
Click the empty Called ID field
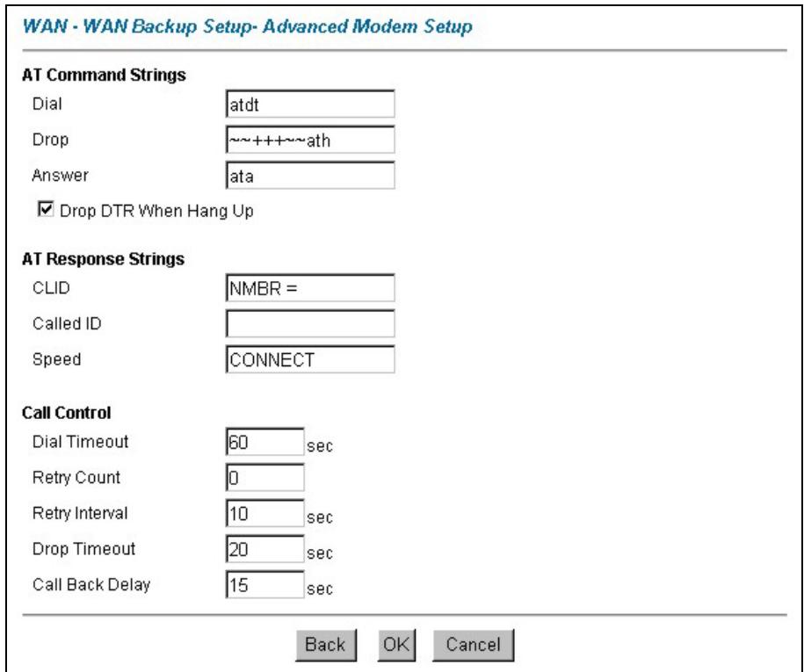pos(310,324)
